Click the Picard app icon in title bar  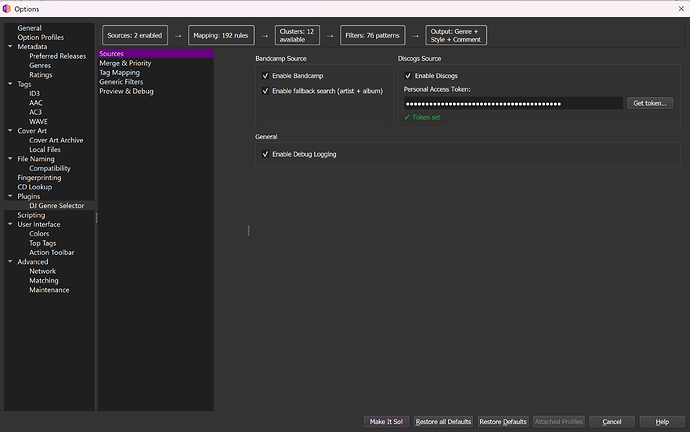pyautogui.click(x=8, y=7)
